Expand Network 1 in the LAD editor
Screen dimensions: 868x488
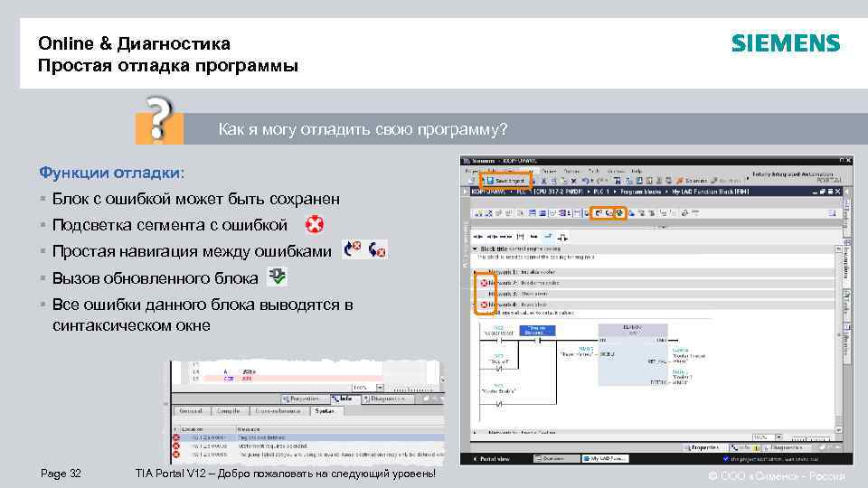coord(475,272)
